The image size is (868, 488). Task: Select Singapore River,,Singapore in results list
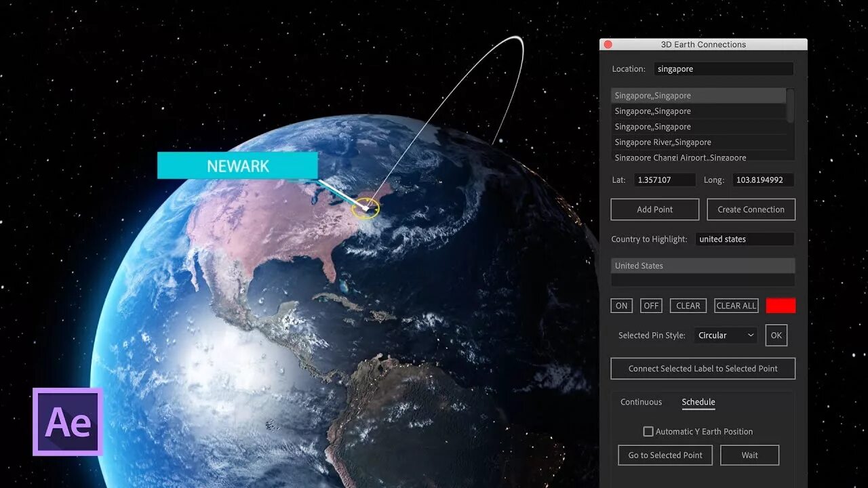tap(698, 142)
